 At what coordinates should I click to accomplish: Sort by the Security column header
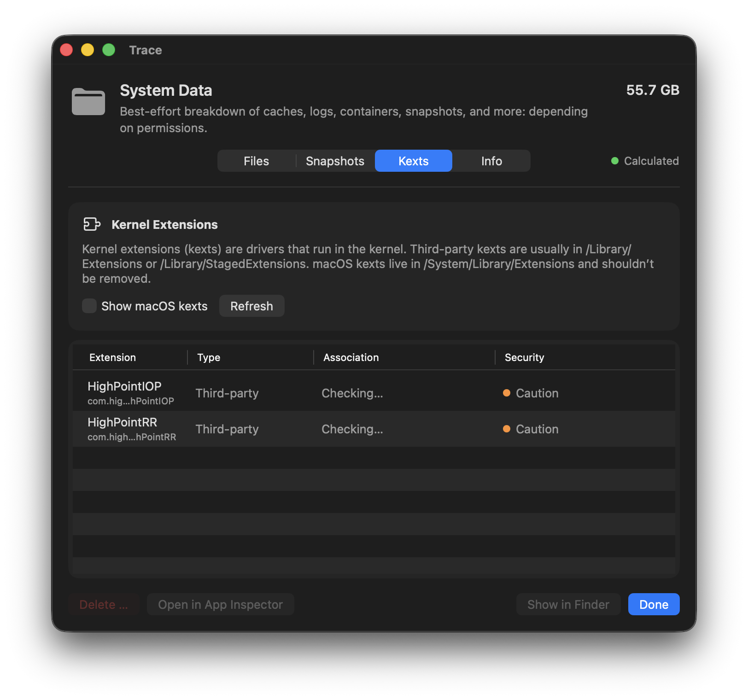tap(524, 357)
